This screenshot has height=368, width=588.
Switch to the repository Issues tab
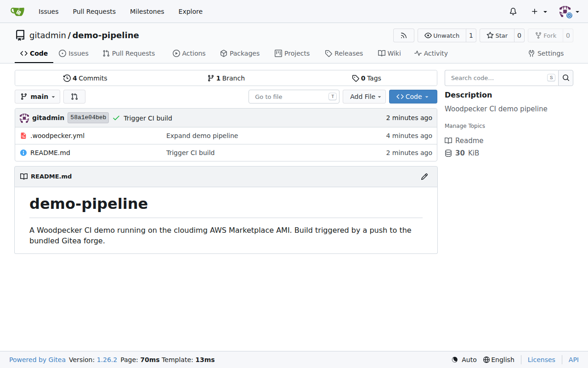(x=73, y=53)
